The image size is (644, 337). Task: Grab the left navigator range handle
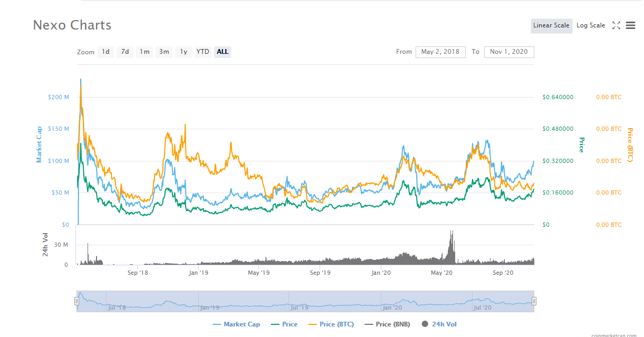(x=76, y=301)
